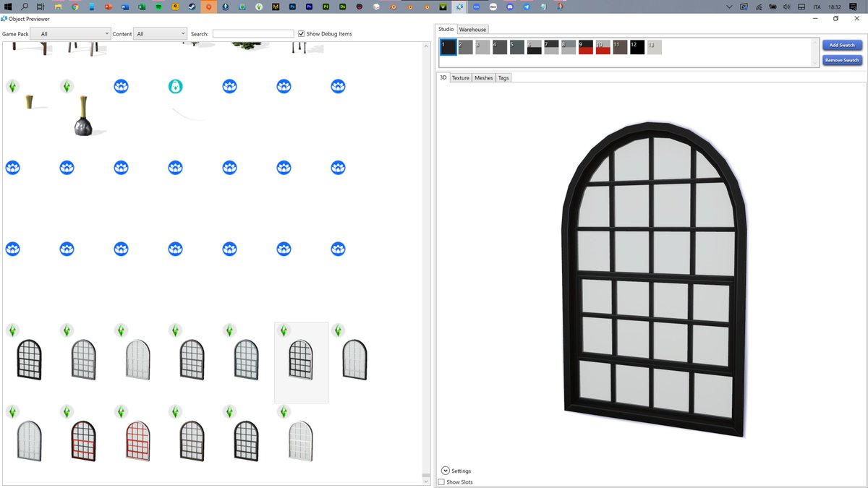The height and width of the screenshot is (488, 868).
Task: Expand the Settings section
Action: 446,471
